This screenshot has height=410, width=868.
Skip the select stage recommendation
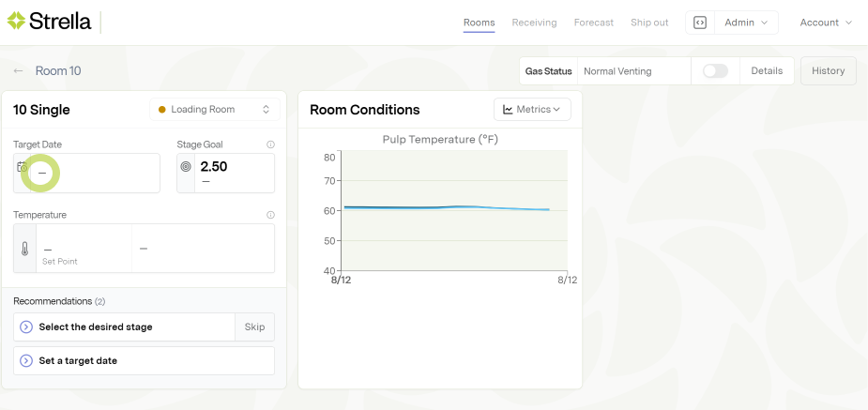click(x=254, y=326)
